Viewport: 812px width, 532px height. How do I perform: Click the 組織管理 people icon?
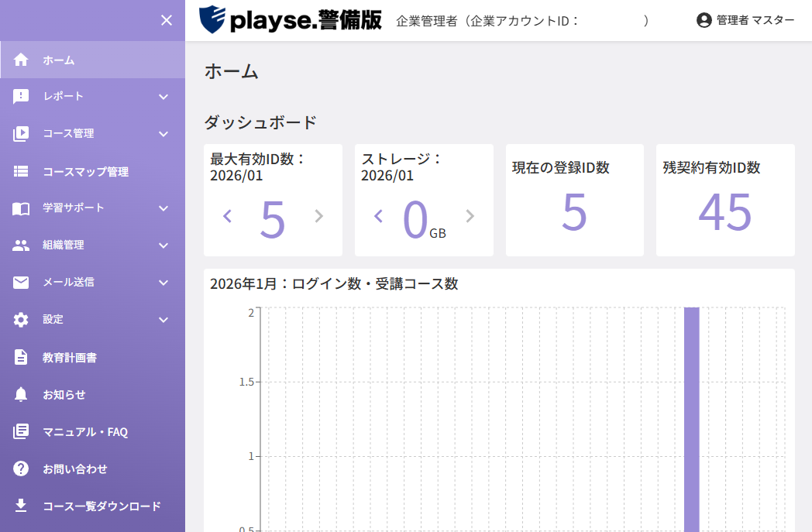coord(21,245)
